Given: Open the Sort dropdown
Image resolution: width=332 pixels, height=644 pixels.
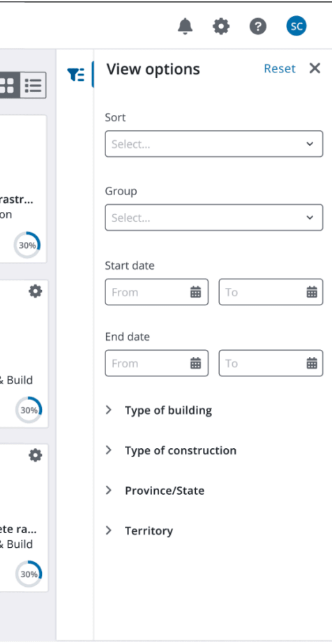Looking at the screenshot, I should (213, 144).
